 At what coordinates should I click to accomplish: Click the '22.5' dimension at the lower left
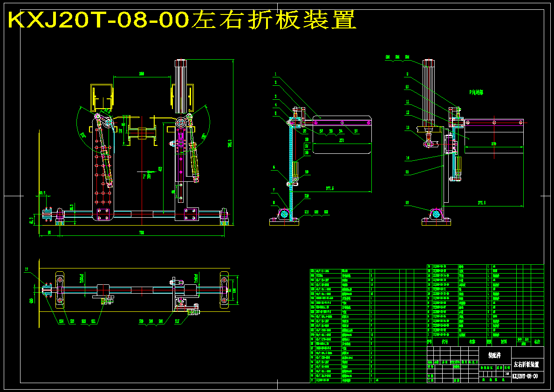tap(42, 193)
